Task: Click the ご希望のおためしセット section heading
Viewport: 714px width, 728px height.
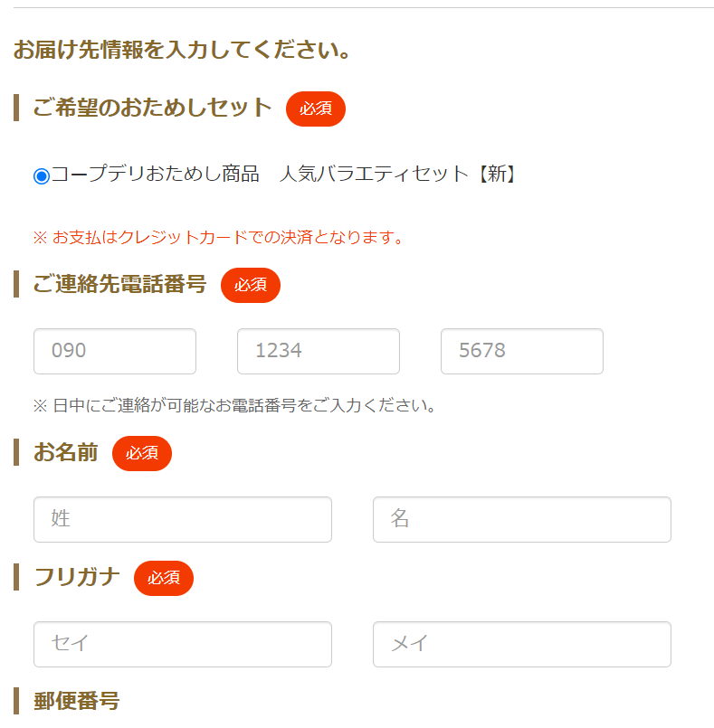Action: point(152,108)
